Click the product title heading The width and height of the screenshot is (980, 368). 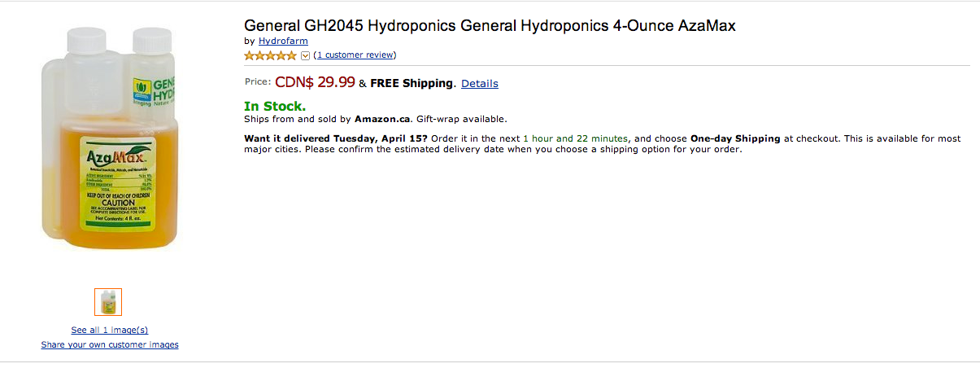(x=490, y=25)
